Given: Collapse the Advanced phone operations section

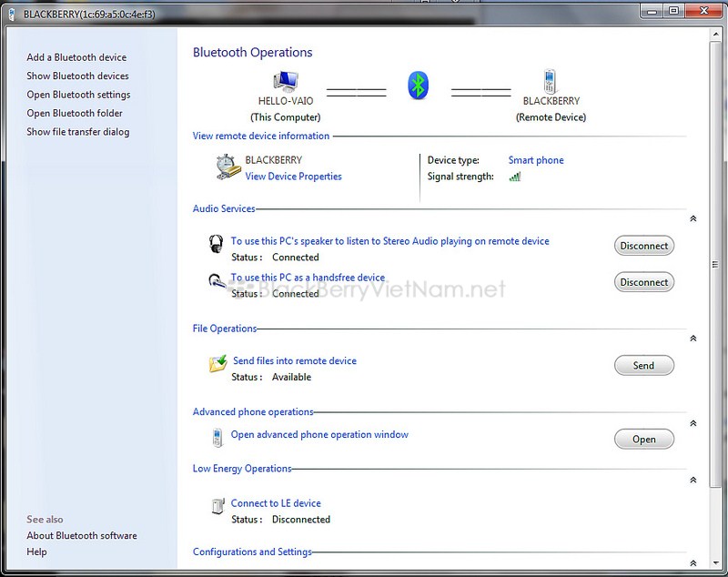Looking at the screenshot, I should [693, 423].
